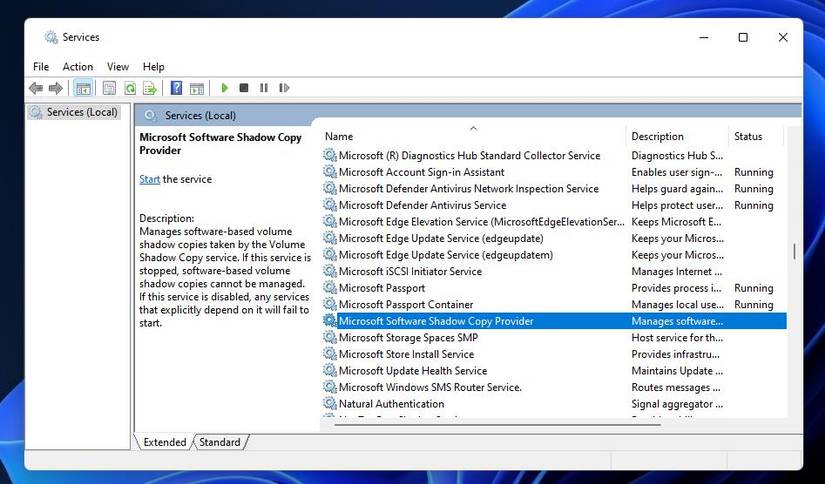Click Running status of Microsoft Passport Container
Screen dimensions: 825x484
(x=753, y=305)
